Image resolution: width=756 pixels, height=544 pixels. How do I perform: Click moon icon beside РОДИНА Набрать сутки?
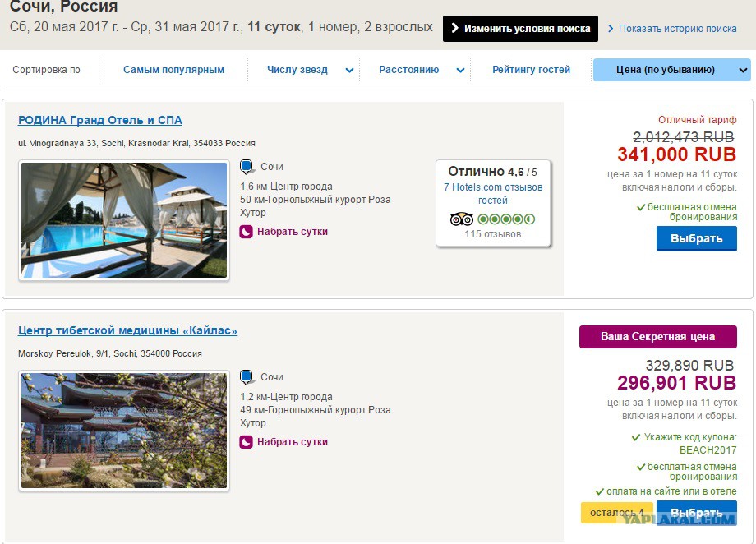tap(246, 232)
